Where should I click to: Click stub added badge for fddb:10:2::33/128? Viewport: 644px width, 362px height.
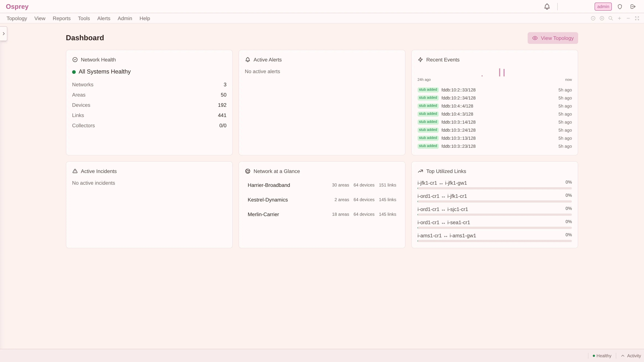pos(428,90)
